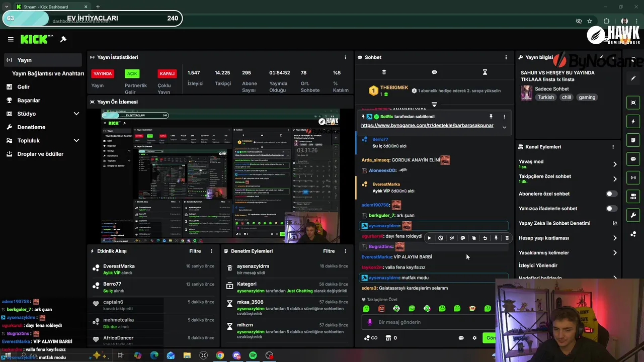The height and width of the screenshot is (362, 644).
Task: Toggle Abonelere özel sohbet switch
Action: (x=611, y=194)
